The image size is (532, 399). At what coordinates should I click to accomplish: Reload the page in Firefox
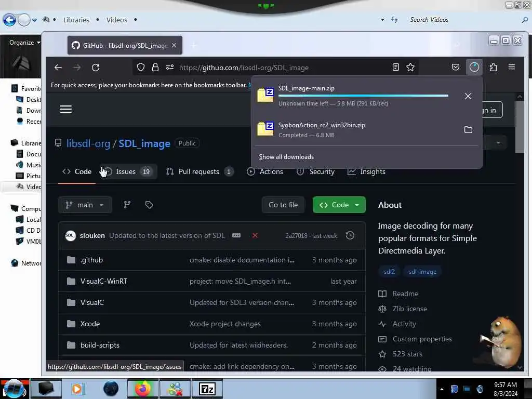(x=96, y=68)
